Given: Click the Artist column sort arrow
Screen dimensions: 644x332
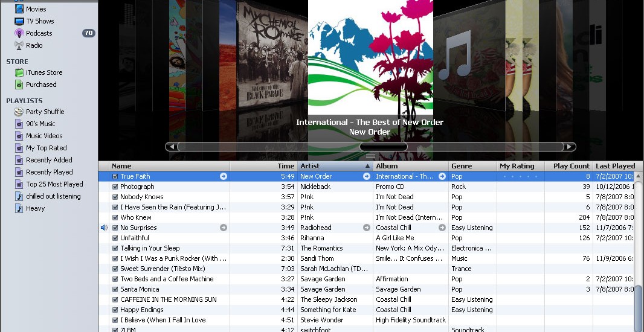Looking at the screenshot, I should pyautogui.click(x=367, y=166).
